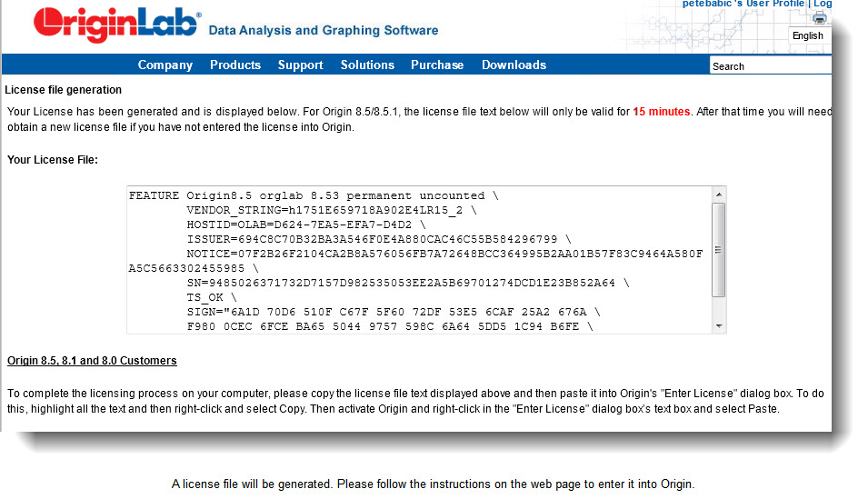
Task: Open the Products menu
Action: pos(235,65)
